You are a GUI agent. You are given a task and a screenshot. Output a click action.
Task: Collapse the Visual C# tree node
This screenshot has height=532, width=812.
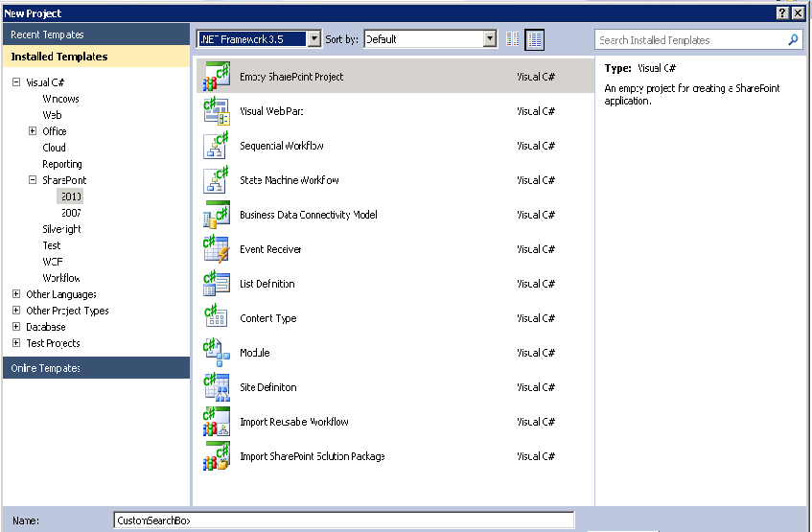pyautogui.click(x=16, y=81)
